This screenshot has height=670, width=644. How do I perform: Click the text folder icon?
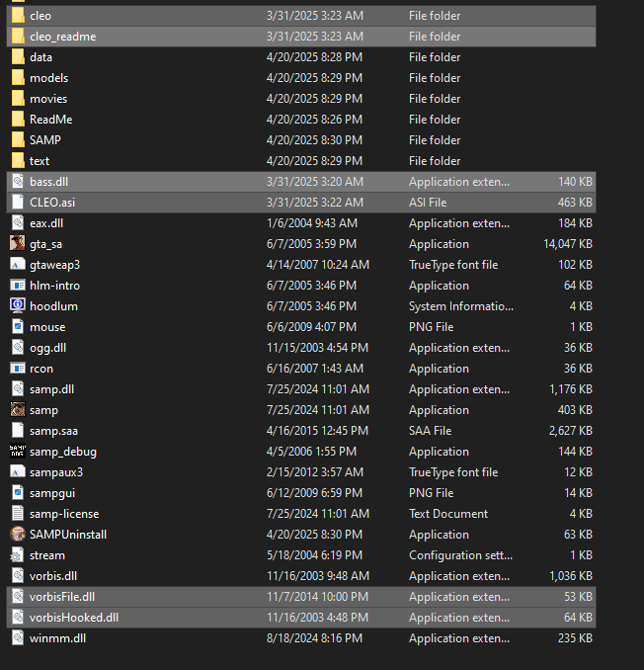tap(18, 161)
